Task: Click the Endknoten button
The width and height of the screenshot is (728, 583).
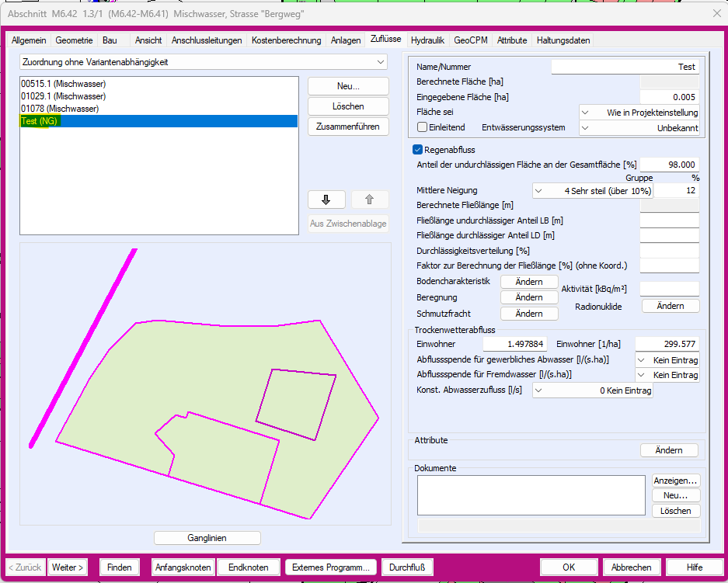Action: pyautogui.click(x=249, y=567)
